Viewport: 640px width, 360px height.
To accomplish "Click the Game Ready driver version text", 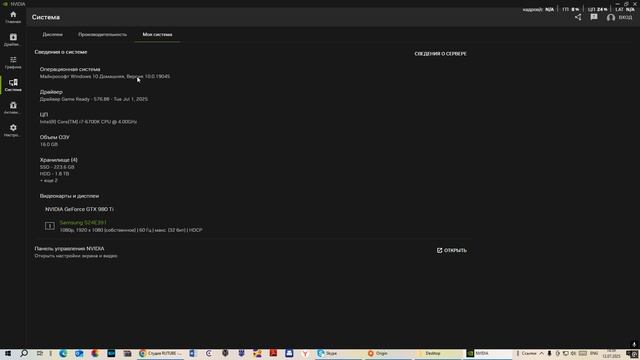I will pos(94,99).
